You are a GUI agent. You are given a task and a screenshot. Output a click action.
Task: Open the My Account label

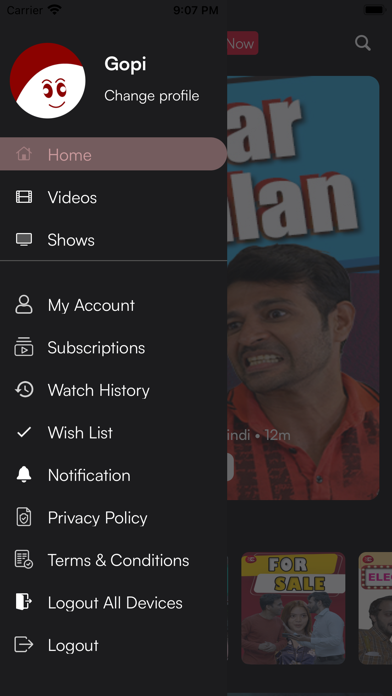pos(91,305)
